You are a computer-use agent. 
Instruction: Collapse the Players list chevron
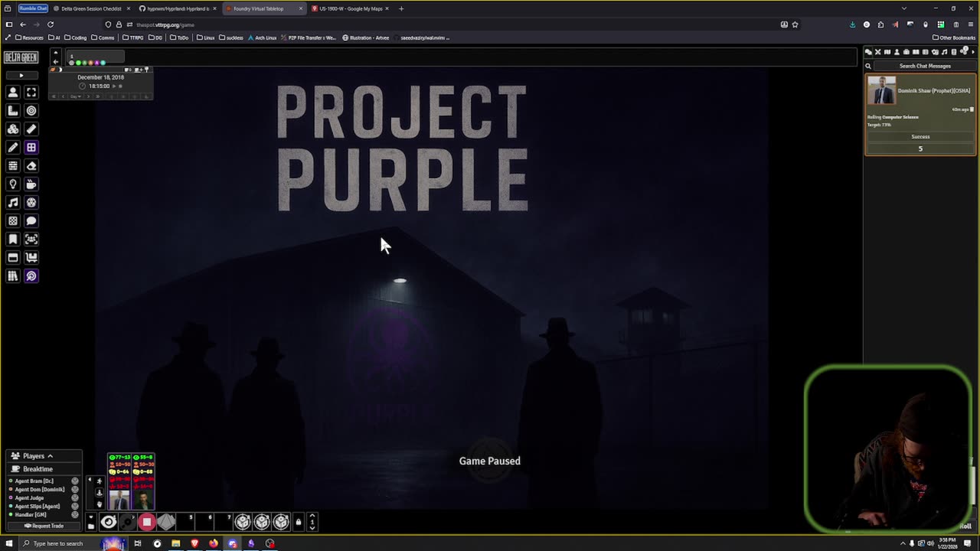(50, 456)
